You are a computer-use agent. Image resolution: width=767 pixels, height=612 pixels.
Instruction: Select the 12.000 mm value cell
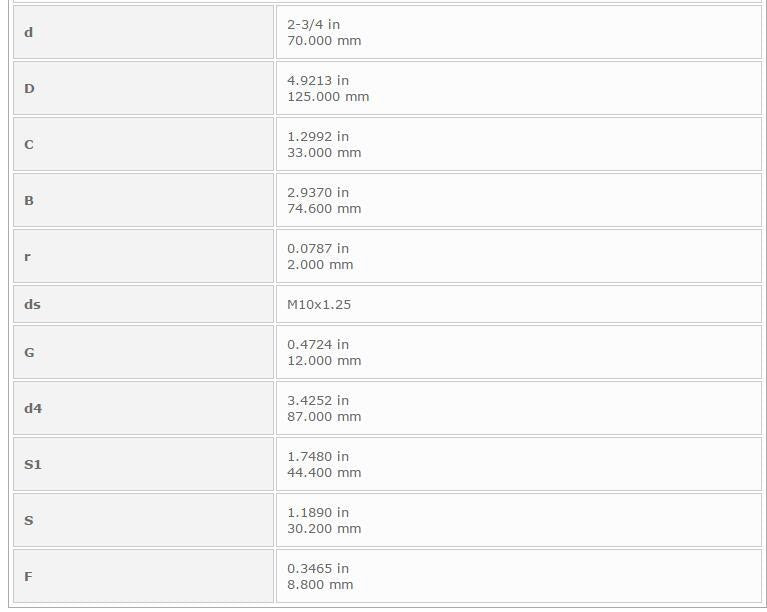coord(519,352)
